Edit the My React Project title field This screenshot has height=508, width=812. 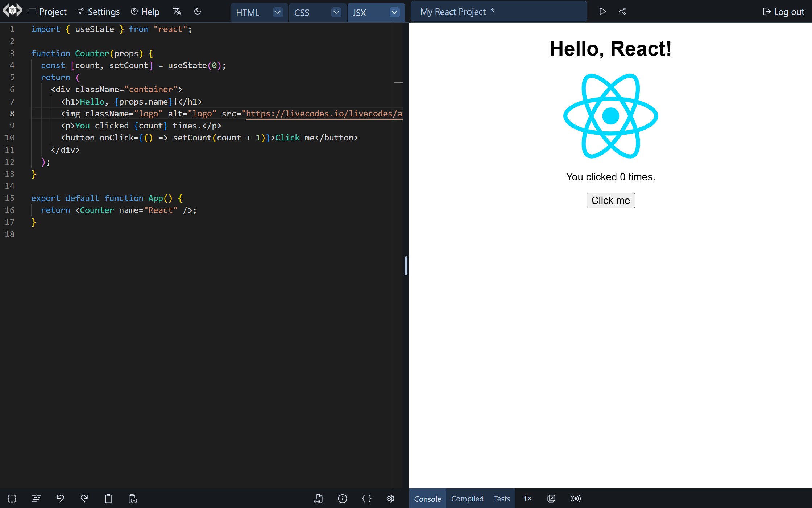[x=498, y=11]
